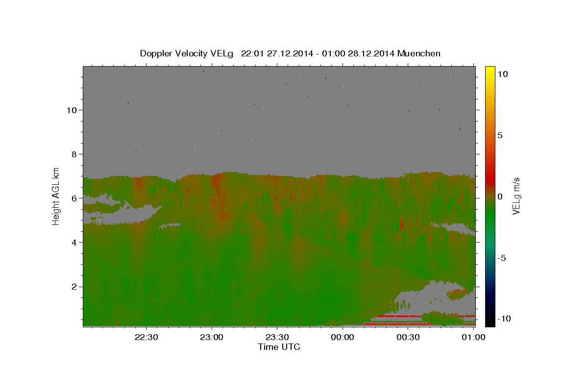Screen dimensions: 588x392
Task: Click the colorbar label '5'
Action: click(x=500, y=135)
